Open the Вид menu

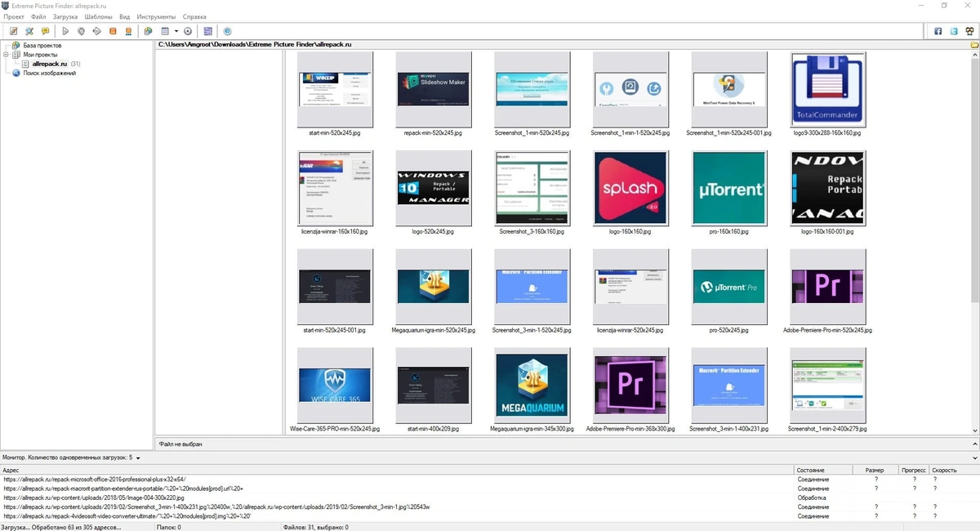[124, 16]
